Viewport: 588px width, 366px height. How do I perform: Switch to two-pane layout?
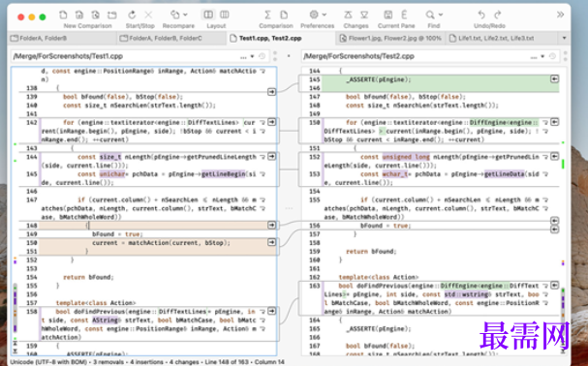(208, 15)
